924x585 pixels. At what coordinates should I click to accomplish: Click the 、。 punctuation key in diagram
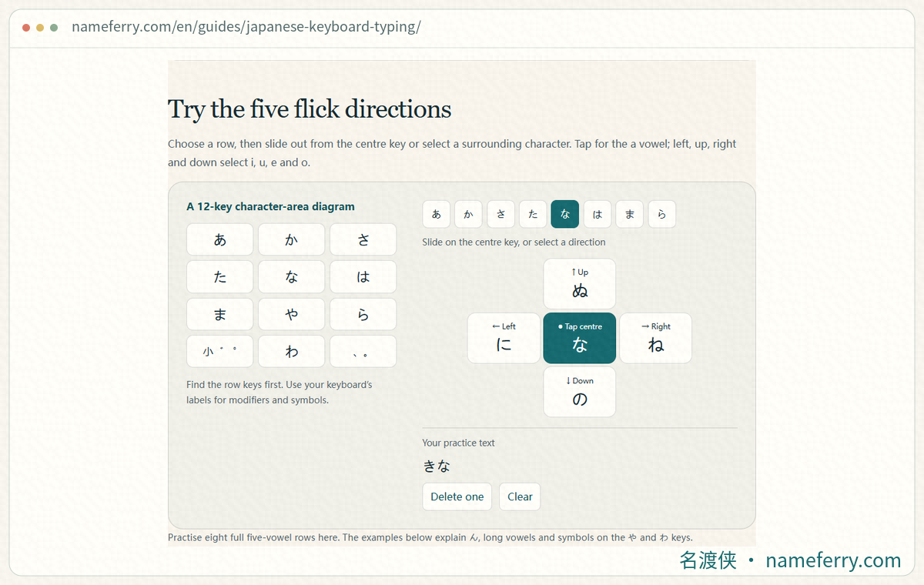point(363,352)
